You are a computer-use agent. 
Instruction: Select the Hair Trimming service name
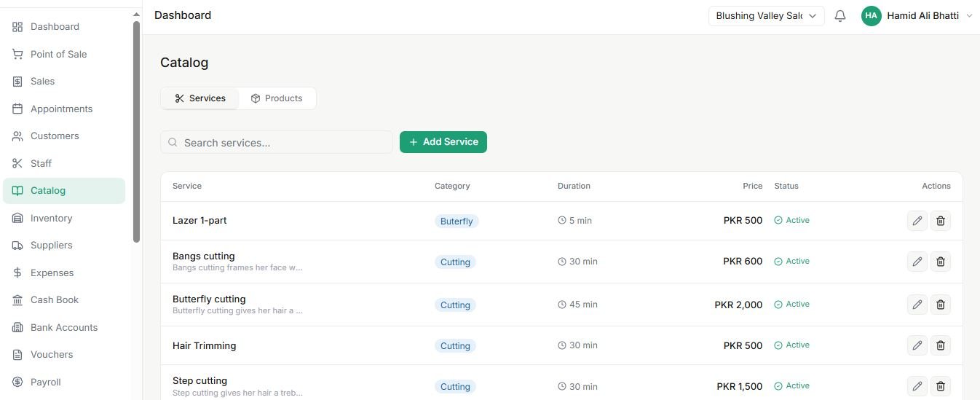pos(204,345)
